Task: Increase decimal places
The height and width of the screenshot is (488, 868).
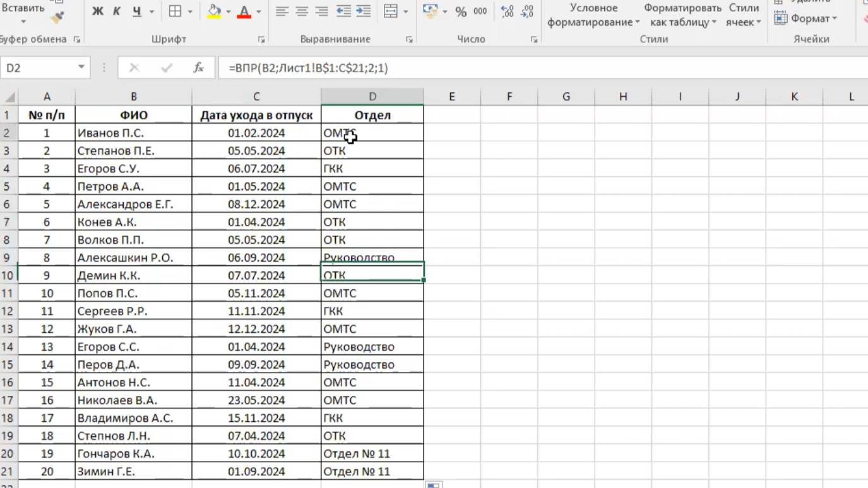Action: 506,11
